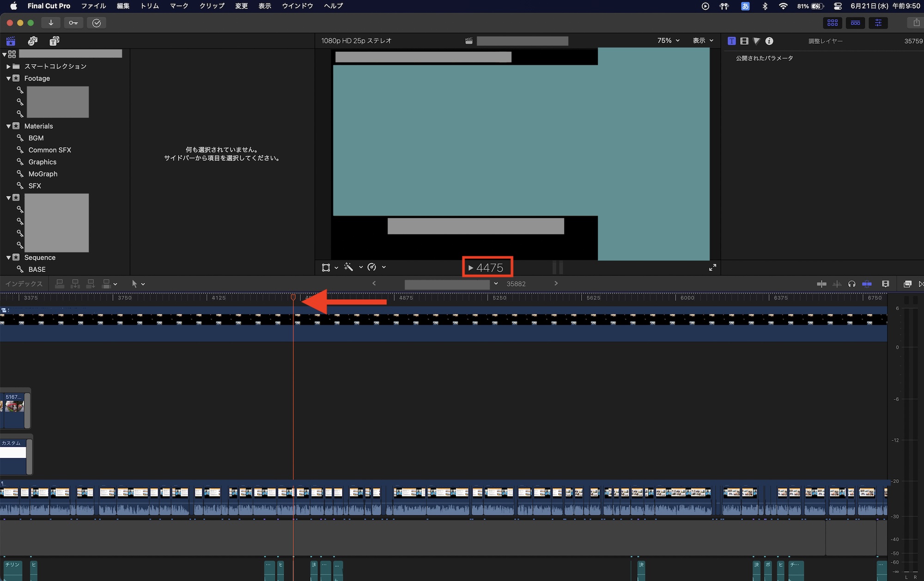Toggle the inspector sliders button
Viewport: 924px width, 581px height.
coord(878,23)
